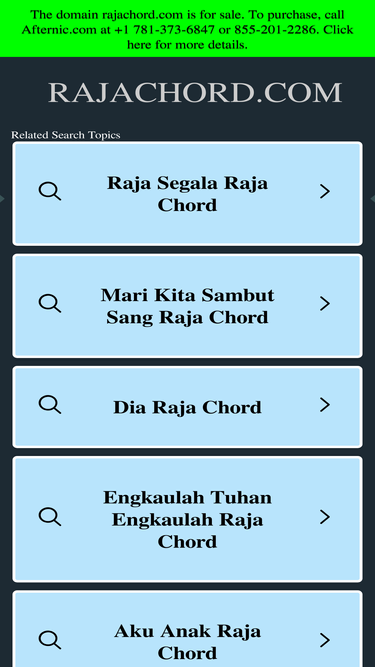Open chevron arrow for Raja Segala Raja Chord
This screenshot has height=667, width=375.
click(325, 191)
